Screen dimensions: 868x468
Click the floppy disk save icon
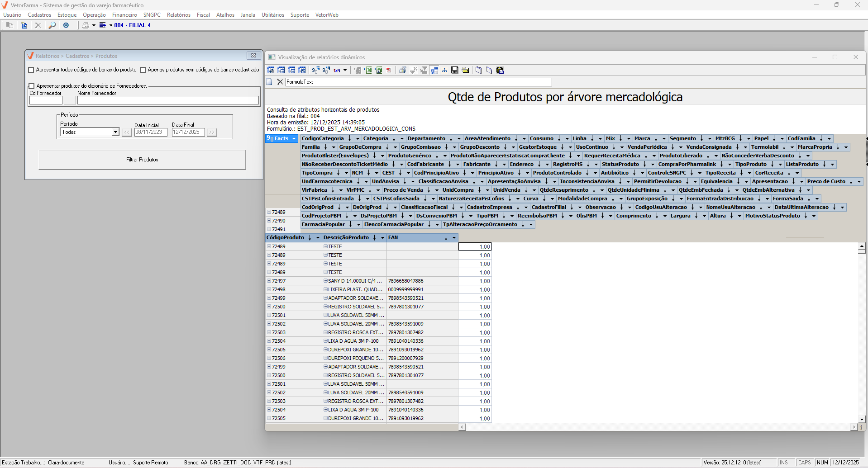point(455,70)
